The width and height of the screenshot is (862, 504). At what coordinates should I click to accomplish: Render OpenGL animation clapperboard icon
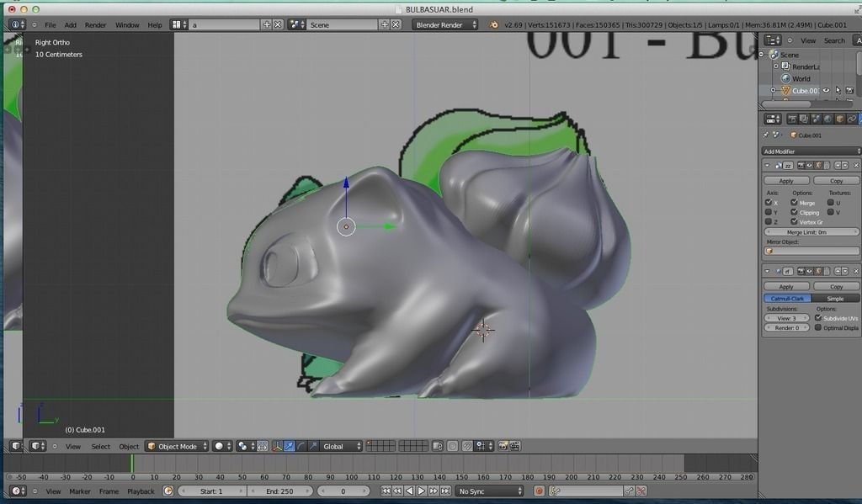click(x=515, y=446)
